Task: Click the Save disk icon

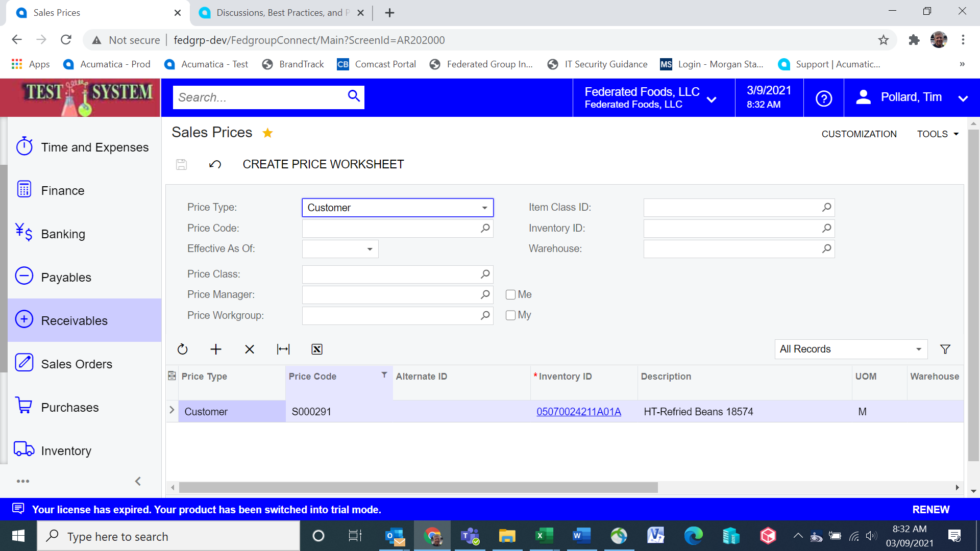Action: point(181,164)
